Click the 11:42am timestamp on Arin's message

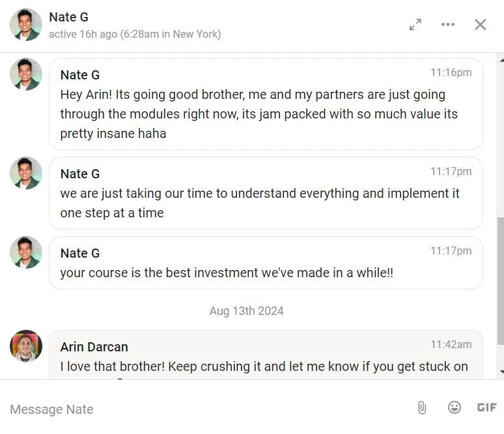451,344
